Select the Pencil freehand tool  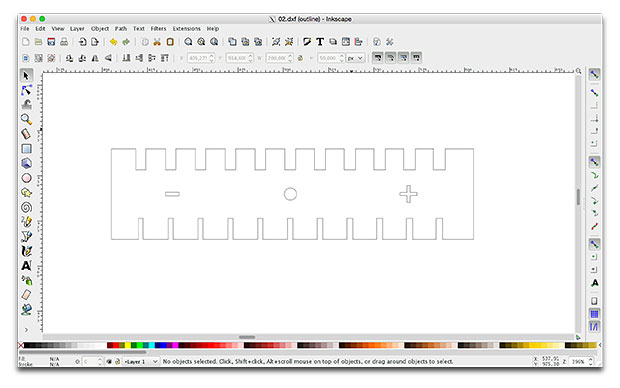[x=26, y=222]
